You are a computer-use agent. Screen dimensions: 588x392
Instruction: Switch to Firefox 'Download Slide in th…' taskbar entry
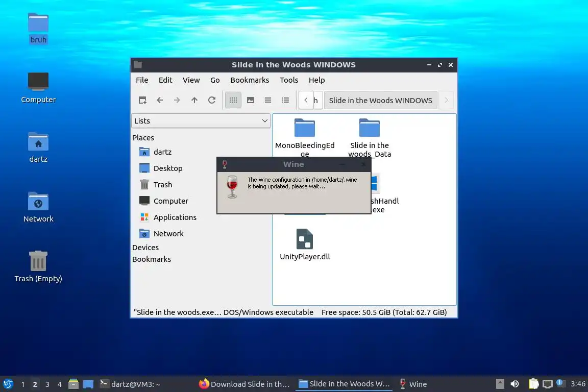(244, 384)
